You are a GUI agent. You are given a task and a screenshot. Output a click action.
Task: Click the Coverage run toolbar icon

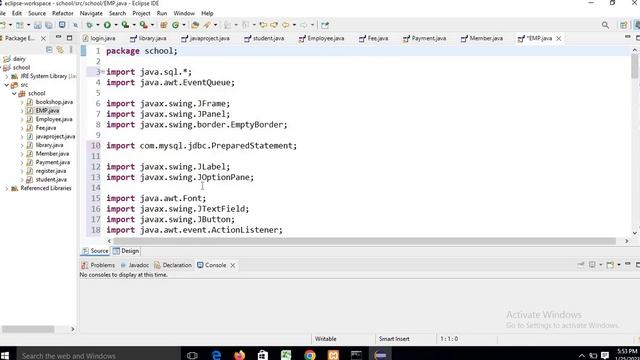pos(125,25)
